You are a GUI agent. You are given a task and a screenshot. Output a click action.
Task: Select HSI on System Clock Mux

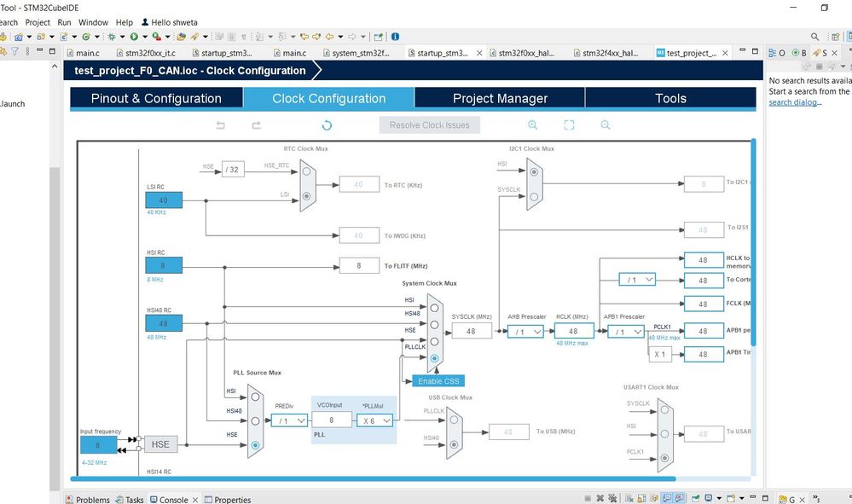[434, 308]
